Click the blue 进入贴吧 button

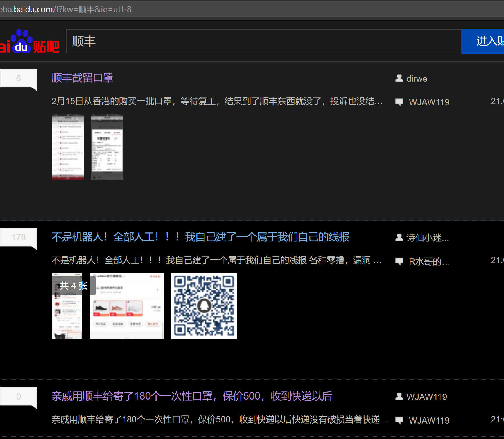(x=483, y=41)
